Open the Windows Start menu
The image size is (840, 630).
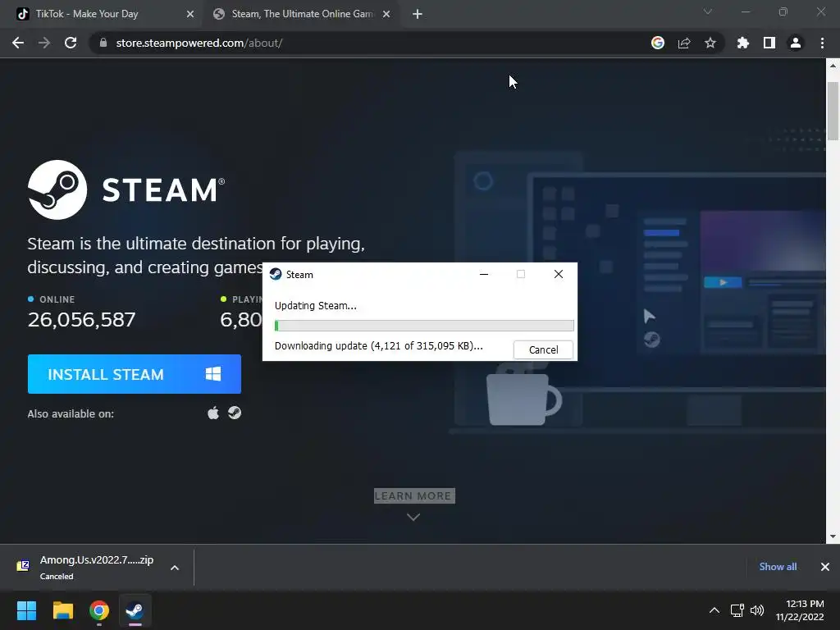pyautogui.click(x=26, y=610)
